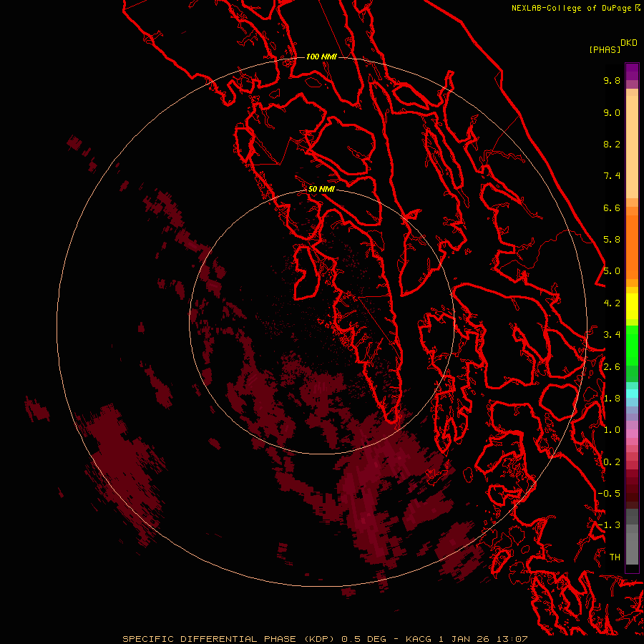Viewport: 644px width, 644px height.
Task: Select the 100 NMI range ring label
Action: (321, 57)
